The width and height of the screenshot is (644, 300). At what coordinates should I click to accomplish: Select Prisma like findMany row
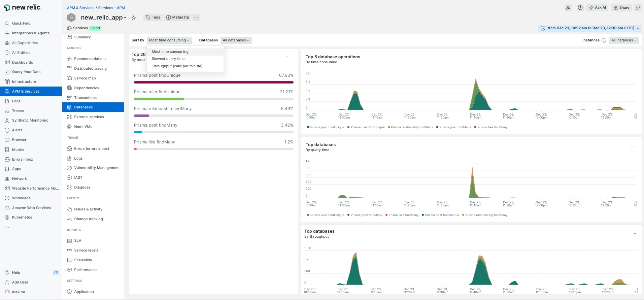coord(213,145)
